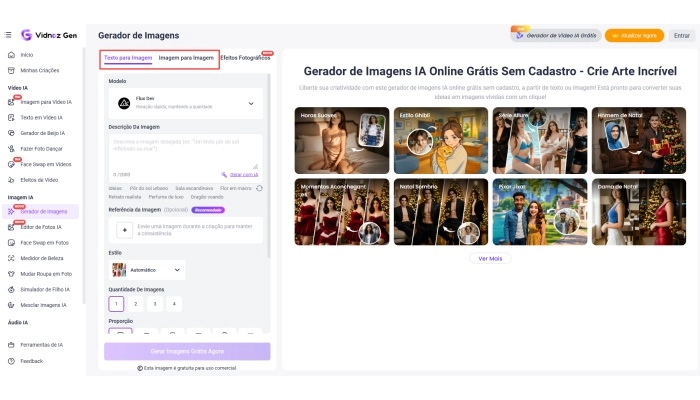Image resolution: width=700 pixels, height=400 pixels.
Task: Click the Imagem para Vídeo IA icon
Action: [11, 102]
